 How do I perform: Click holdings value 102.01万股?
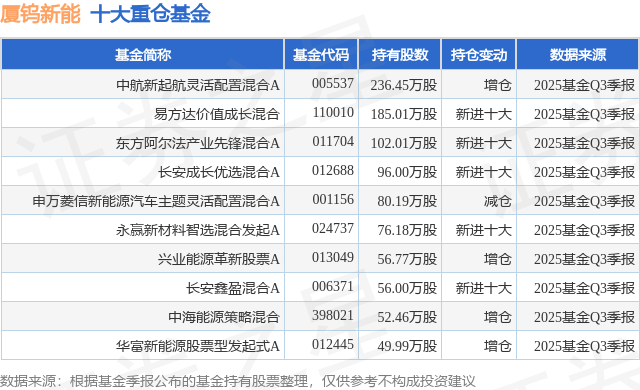(x=404, y=143)
